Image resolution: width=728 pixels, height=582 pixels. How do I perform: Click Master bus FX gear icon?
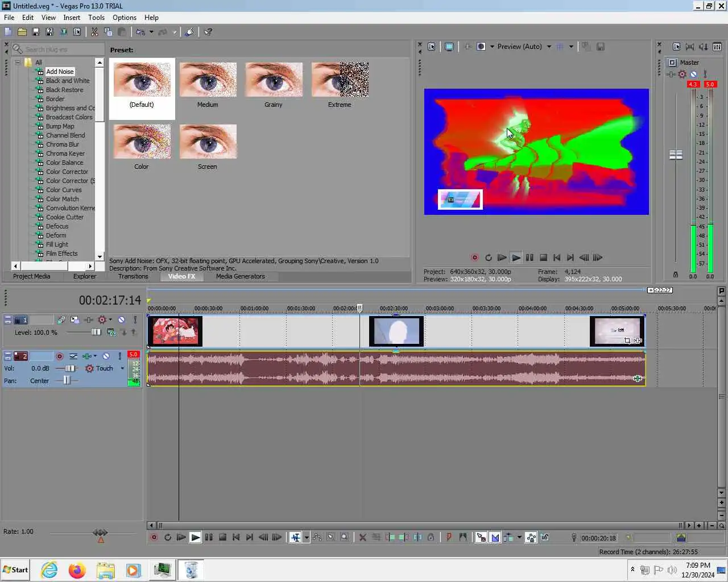coord(682,74)
